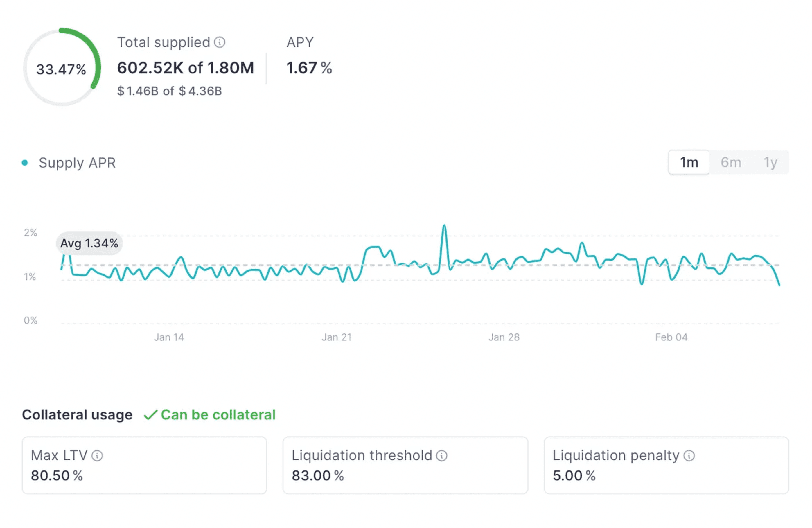812x528 pixels.
Task: Click the green collateral checkmark icon
Action: pos(150,415)
